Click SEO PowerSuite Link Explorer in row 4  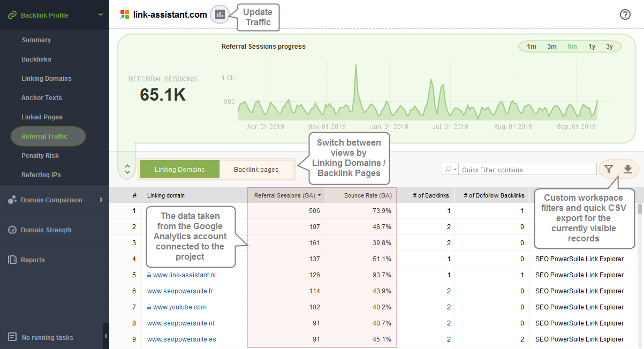[579, 259]
